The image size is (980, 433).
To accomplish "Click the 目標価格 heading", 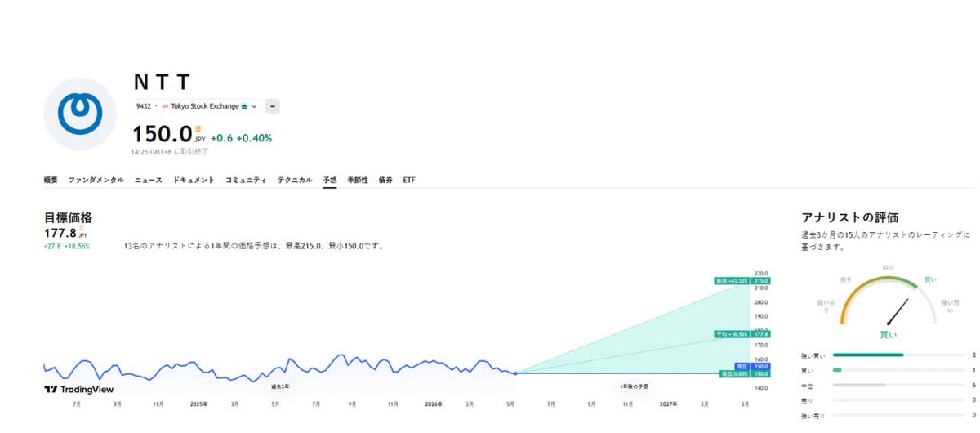I will (68, 218).
